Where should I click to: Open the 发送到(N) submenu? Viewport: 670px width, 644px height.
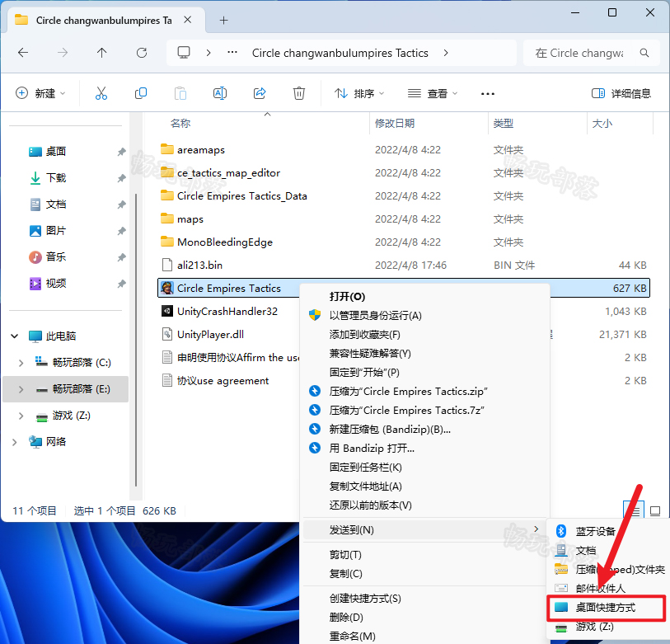425,530
